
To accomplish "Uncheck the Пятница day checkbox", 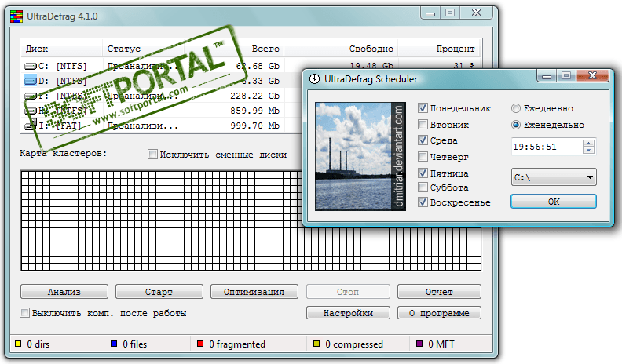I will tap(423, 173).
